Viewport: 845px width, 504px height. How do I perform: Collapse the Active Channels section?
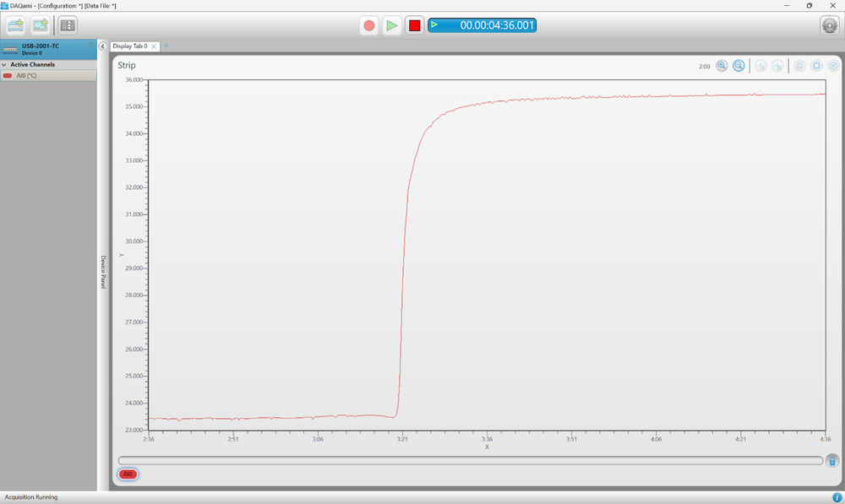click(4, 64)
